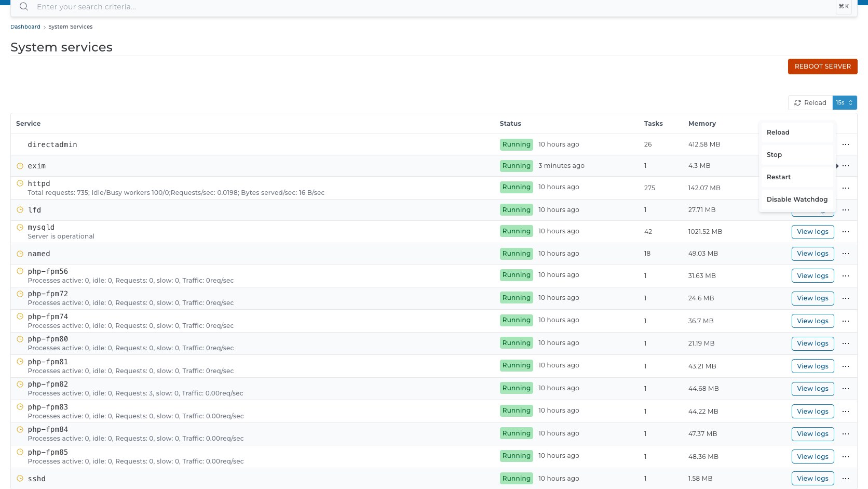Click the watchdog clock icon beside php-fpm56

pyautogui.click(x=20, y=271)
